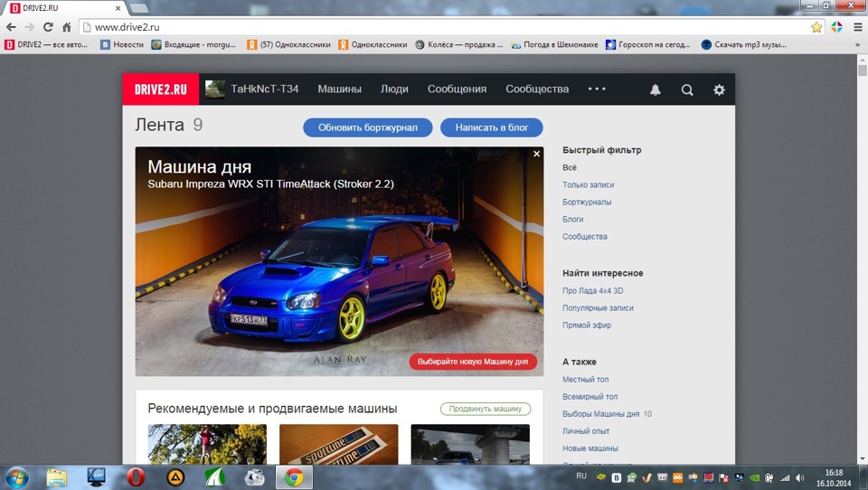The image size is (868, 490).
Task: Open the green navigator app in taskbar
Action: (215, 477)
